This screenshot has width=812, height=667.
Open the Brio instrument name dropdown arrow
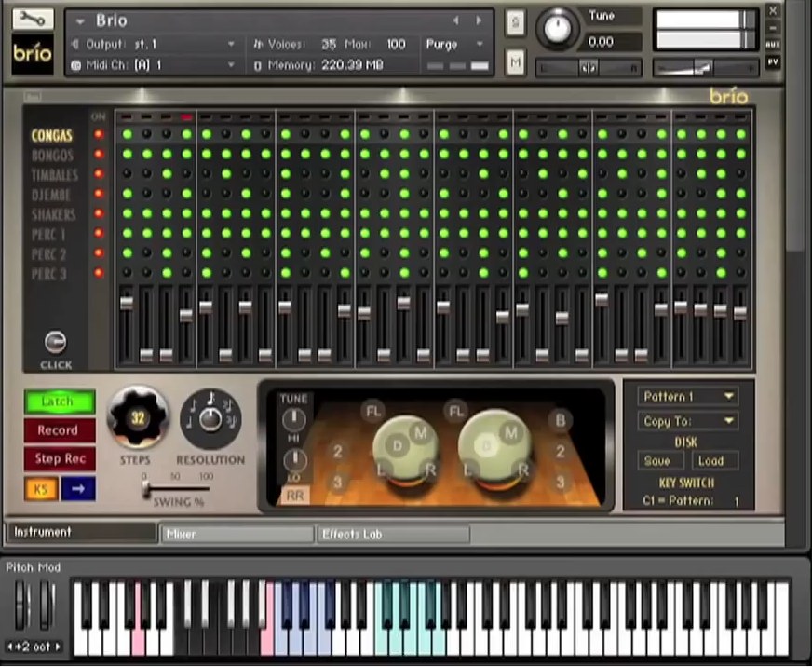[80, 21]
